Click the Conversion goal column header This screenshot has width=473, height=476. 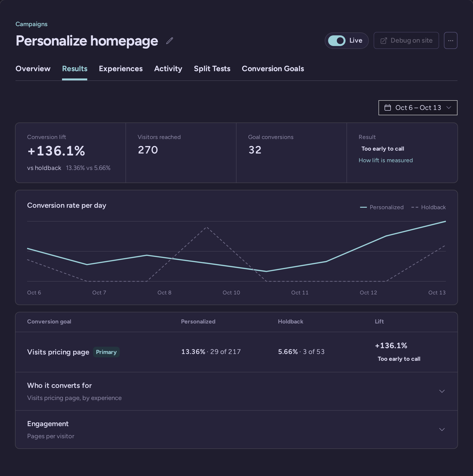49,322
